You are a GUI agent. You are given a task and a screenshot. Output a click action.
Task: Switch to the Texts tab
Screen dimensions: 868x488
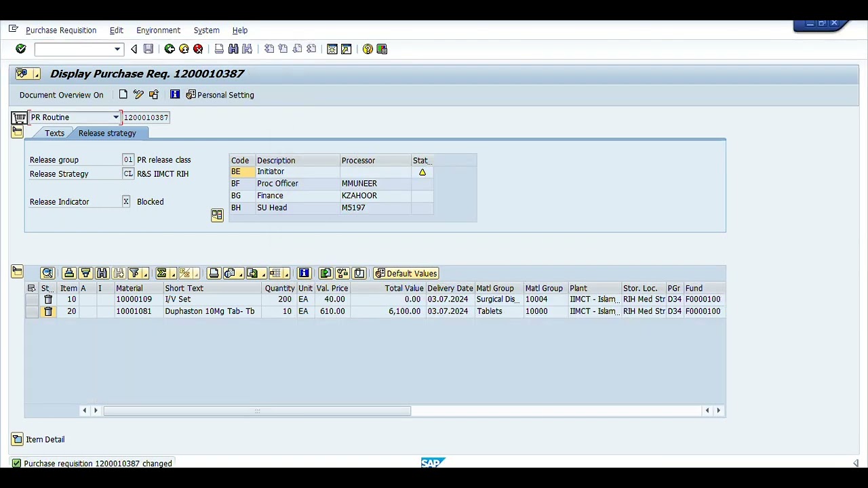point(54,134)
